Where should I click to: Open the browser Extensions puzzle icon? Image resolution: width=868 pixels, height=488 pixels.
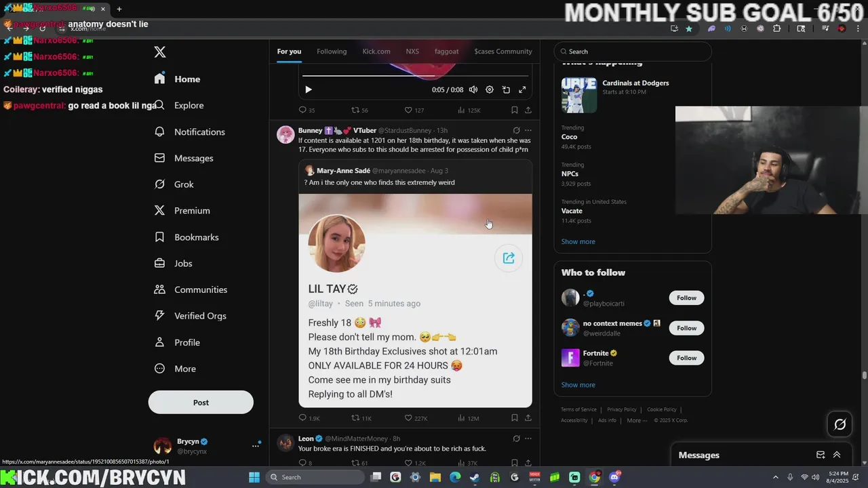[x=777, y=28]
